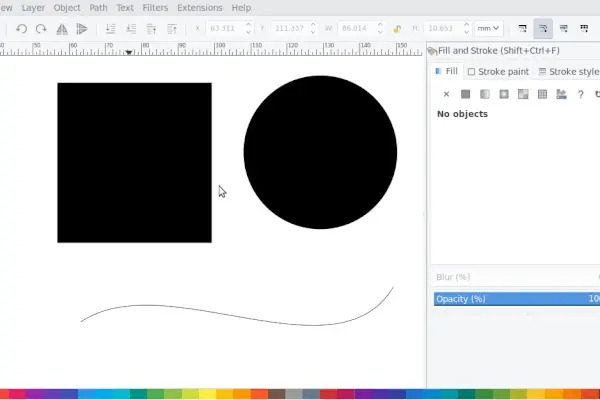600x400 pixels.
Task: Select the pattern fill icon
Action: pyautogui.click(x=542, y=94)
